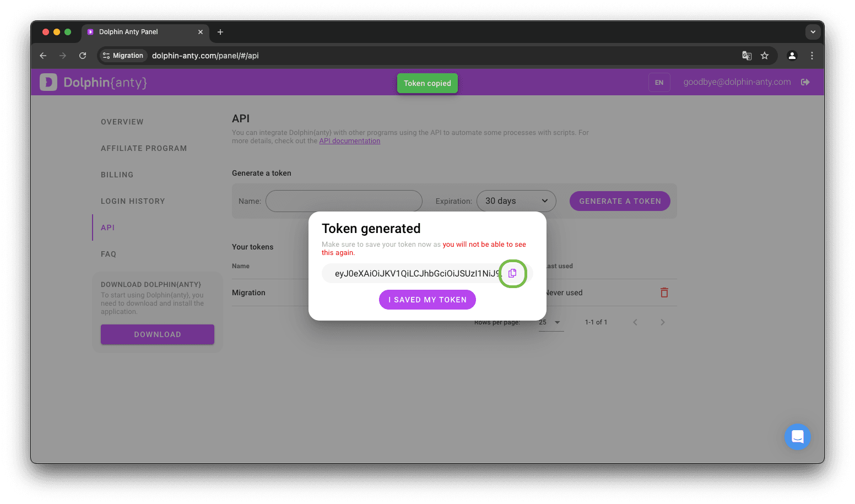Bookmark this page with the star icon
The width and height of the screenshot is (855, 504).
coord(765,56)
